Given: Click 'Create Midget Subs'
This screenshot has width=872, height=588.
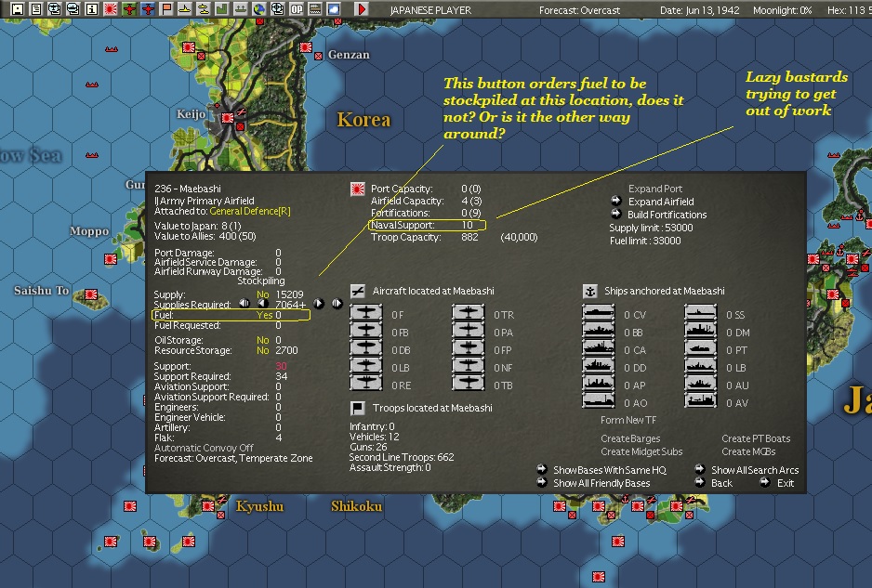Looking at the screenshot, I should [x=641, y=451].
